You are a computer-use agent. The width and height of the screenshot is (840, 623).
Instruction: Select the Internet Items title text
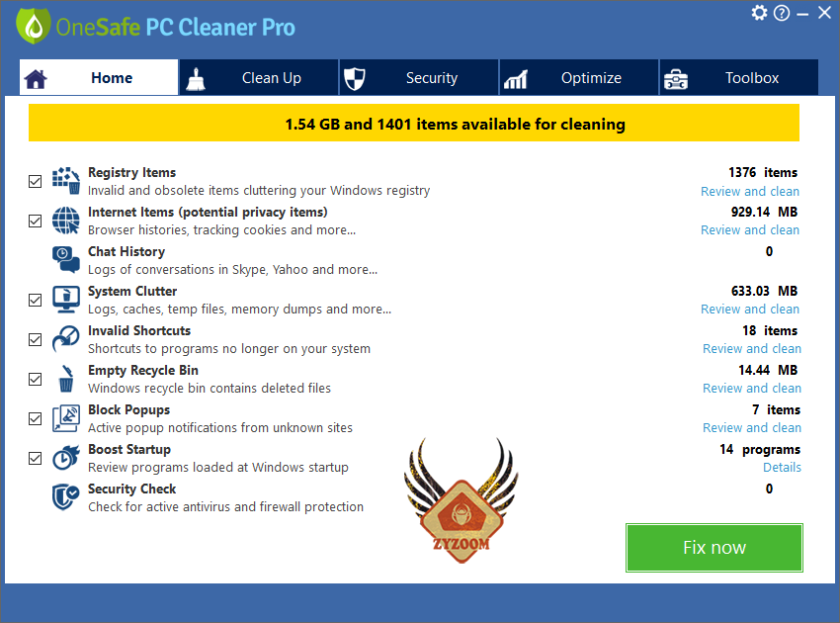coord(208,213)
